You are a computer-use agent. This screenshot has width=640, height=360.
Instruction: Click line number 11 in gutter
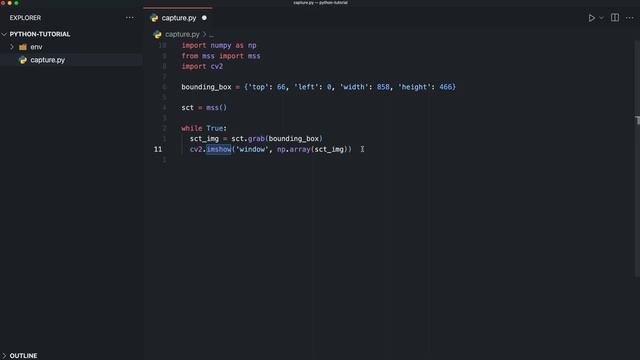[158, 149]
